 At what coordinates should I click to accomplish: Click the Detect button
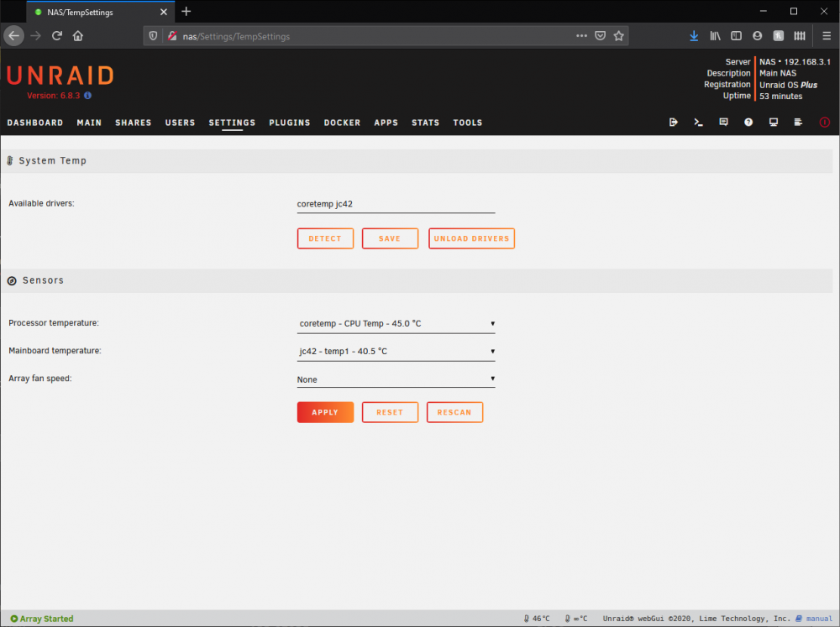coord(325,238)
